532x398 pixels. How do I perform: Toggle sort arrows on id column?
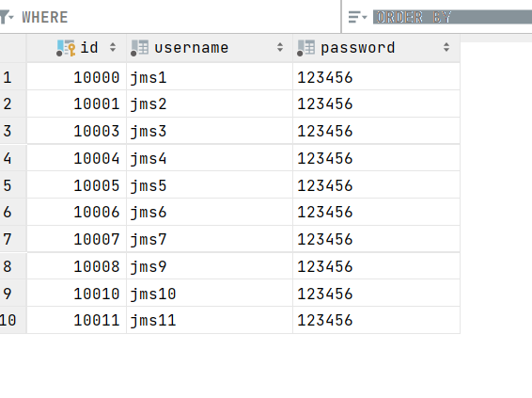(113, 48)
